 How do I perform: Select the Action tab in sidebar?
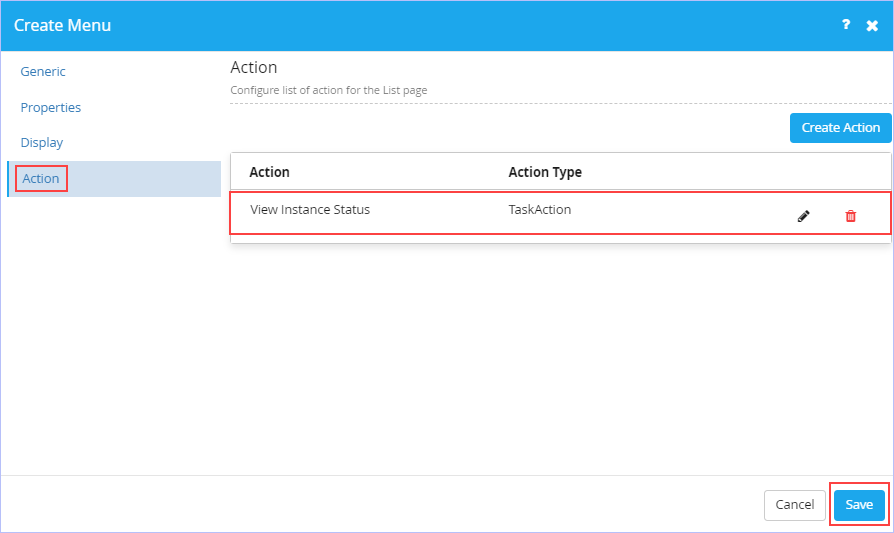tap(40, 178)
